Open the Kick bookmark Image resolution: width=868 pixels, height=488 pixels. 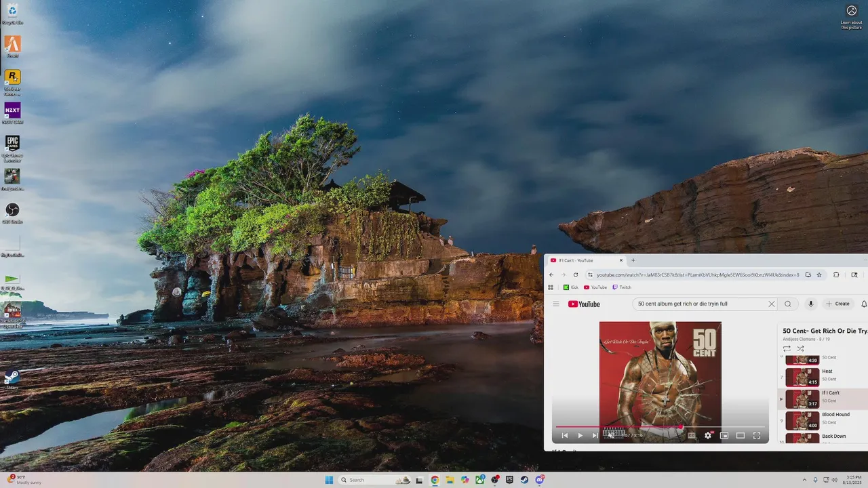570,287
